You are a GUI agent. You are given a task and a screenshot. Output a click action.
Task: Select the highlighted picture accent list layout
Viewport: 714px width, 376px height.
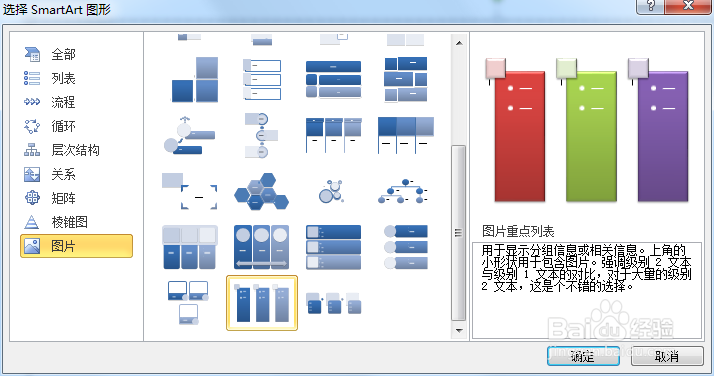[x=262, y=303]
